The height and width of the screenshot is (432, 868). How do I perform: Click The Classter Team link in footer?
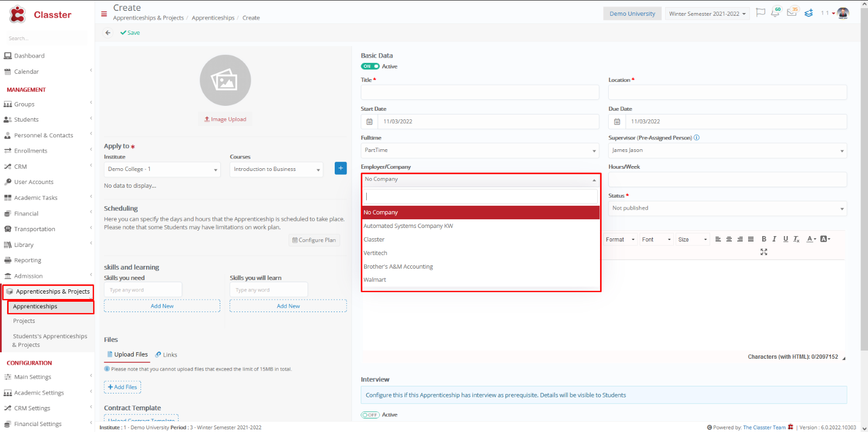(764, 428)
